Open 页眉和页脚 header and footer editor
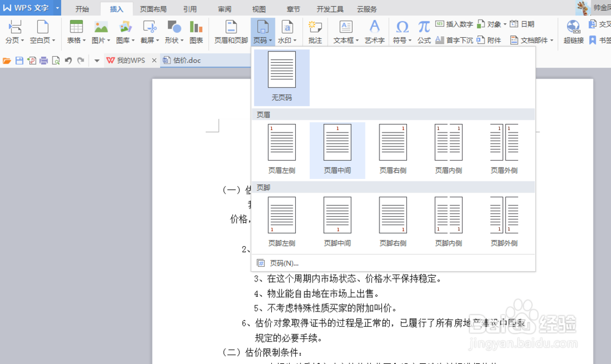This screenshot has width=611, height=364. tap(231, 32)
